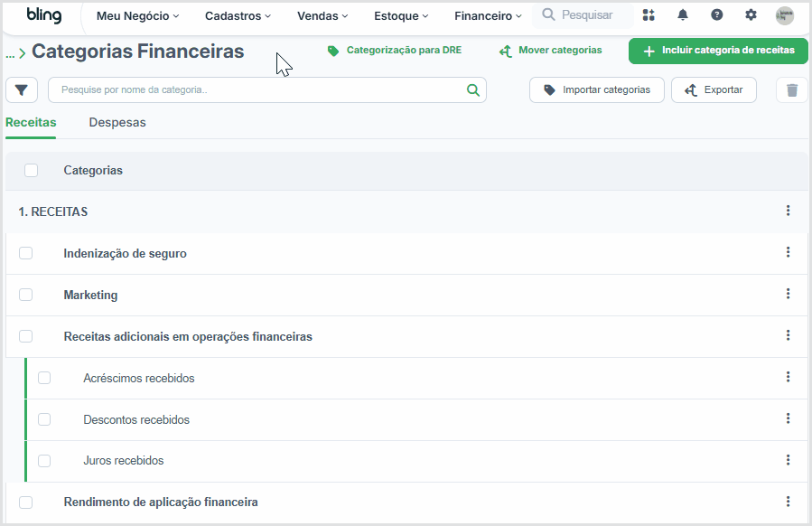This screenshot has height=526, width=812.
Task: Click the bling logo
Action: (44, 15)
